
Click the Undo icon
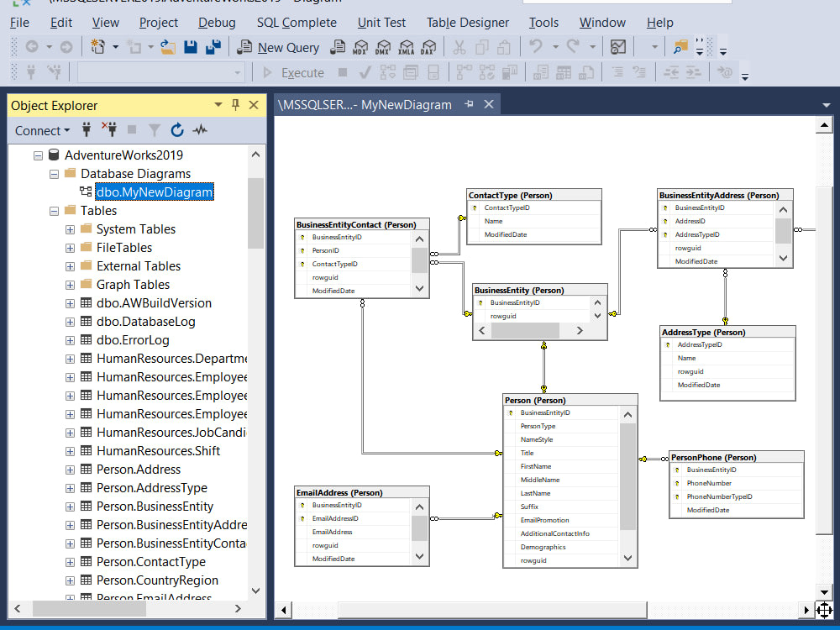point(536,47)
